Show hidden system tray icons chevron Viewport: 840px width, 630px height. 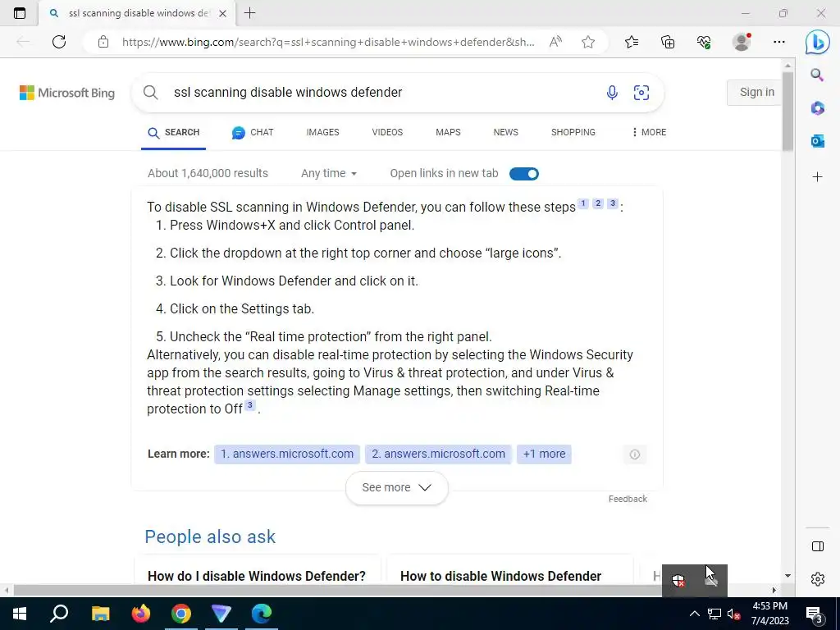(x=694, y=614)
